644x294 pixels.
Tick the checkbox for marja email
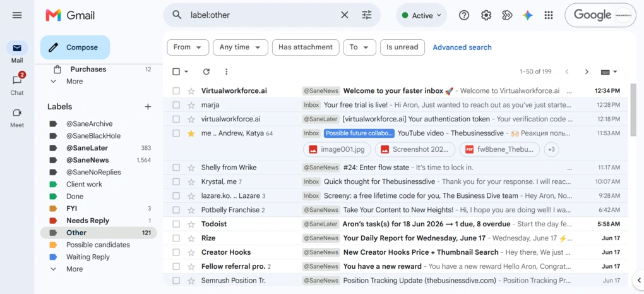pos(176,105)
